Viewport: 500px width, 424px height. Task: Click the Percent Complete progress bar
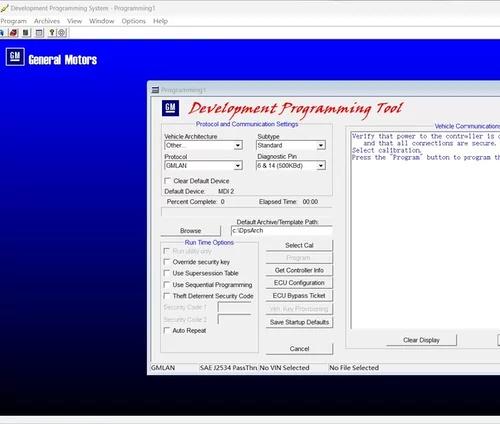pyautogui.click(x=247, y=212)
